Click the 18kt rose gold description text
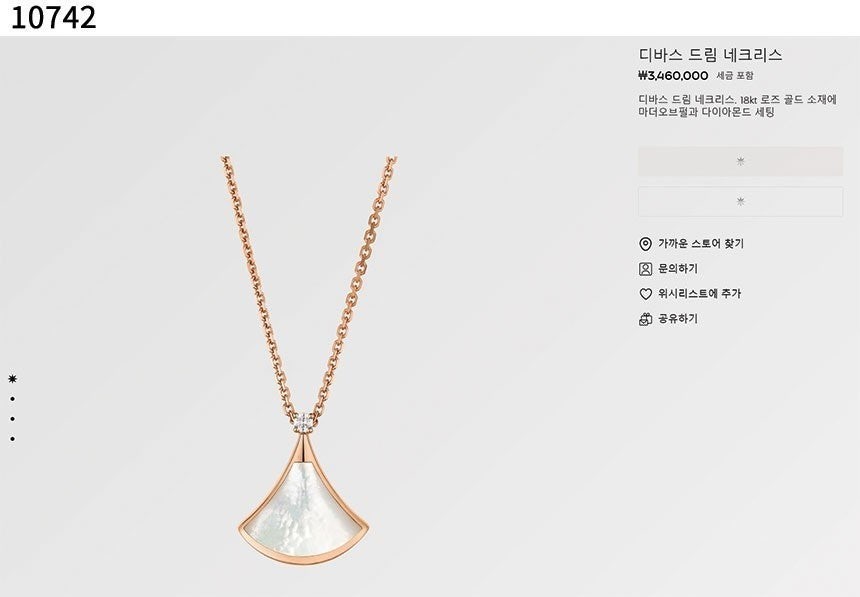Screen dimensions: 860x597 coord(738,105)
